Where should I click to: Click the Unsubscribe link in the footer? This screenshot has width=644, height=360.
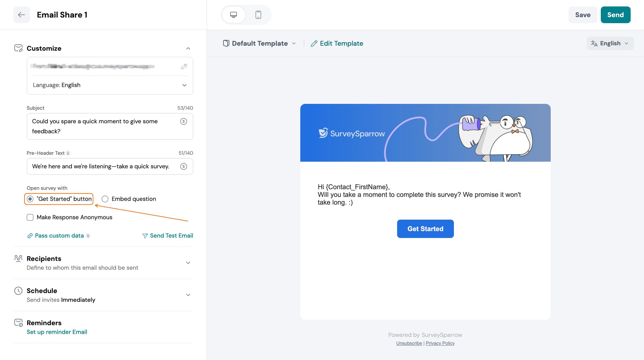(x=409, y=343)
